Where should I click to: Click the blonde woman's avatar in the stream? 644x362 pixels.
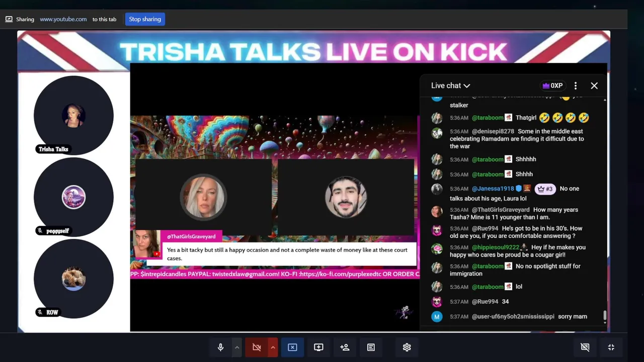[203, 197]
